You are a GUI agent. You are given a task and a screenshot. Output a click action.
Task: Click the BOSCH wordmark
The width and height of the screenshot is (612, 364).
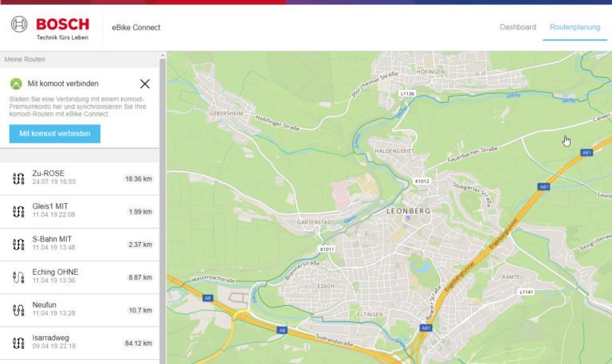[62, 24]
